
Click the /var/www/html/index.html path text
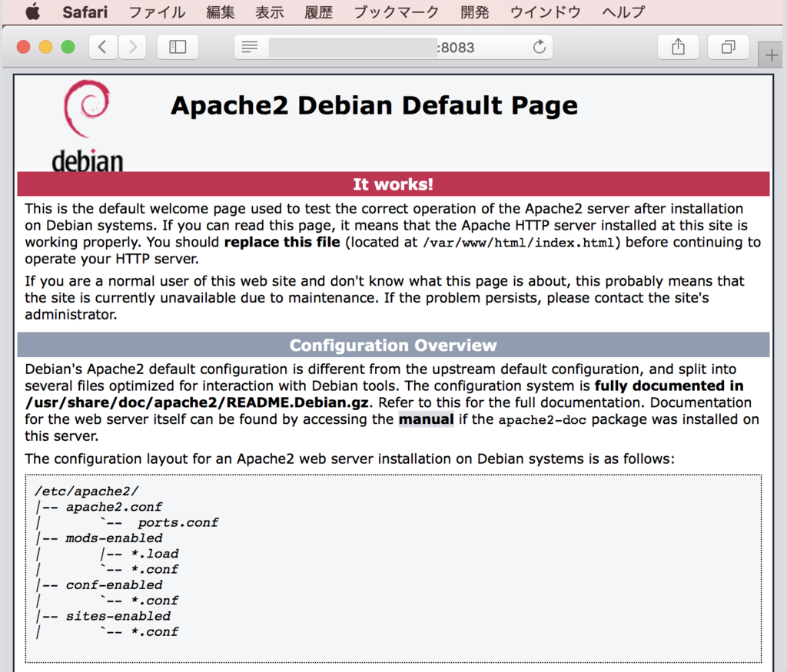coord(519,243)
